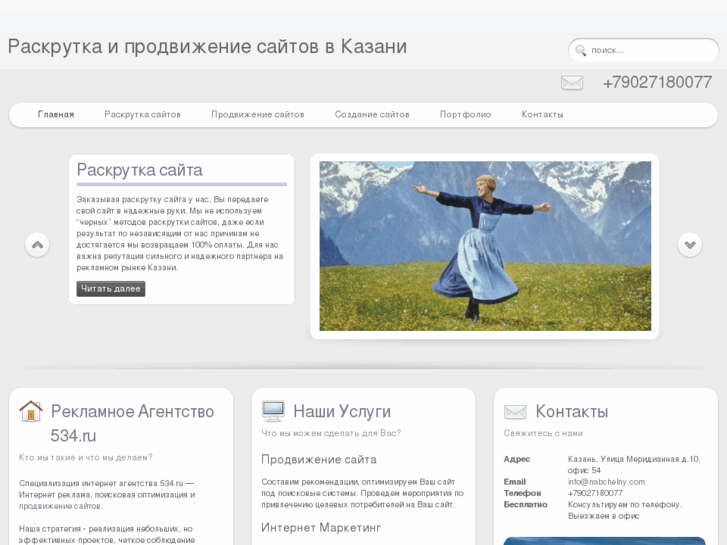Click the envelope icon beside Контакты heading
This screenshot has width=727, height=545.
pos(515,412)
